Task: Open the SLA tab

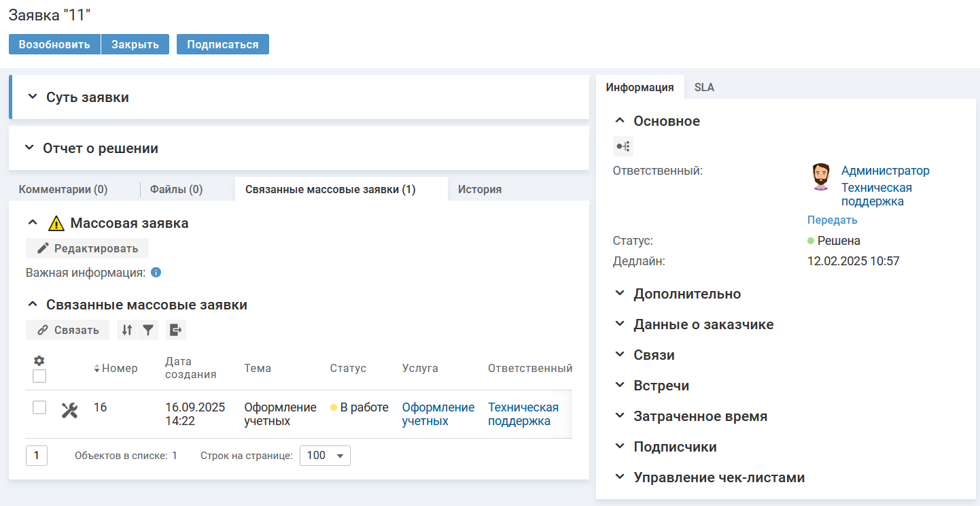Action: point(704,87)
